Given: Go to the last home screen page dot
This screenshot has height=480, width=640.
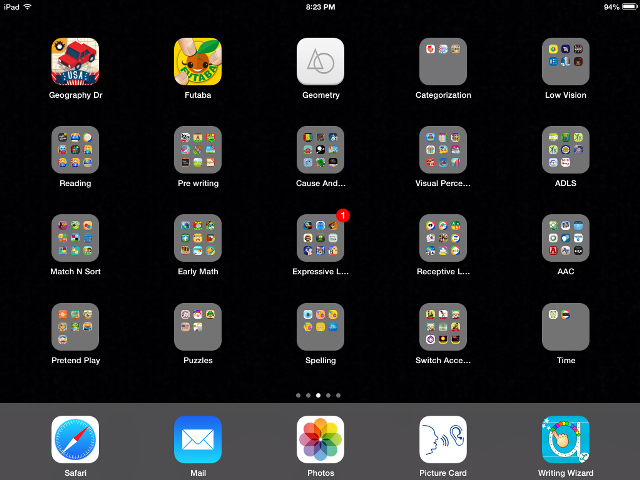Looking at the screenshot, I should 338,395.
